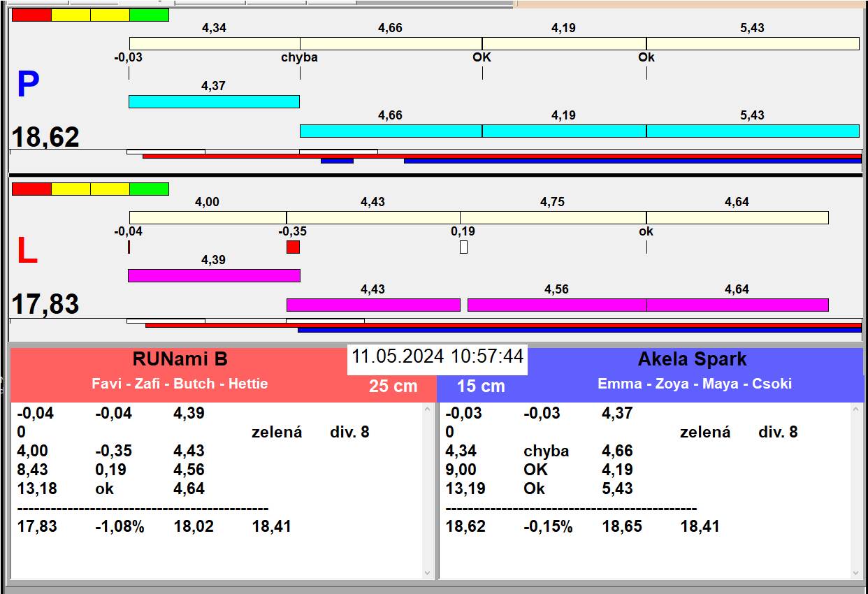Click the -0,03 start label in lane P

coord(128,57)
